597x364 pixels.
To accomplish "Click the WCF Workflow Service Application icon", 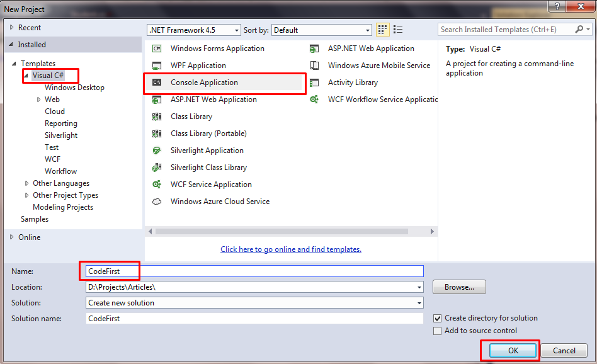I will click(x=314, y=100).
